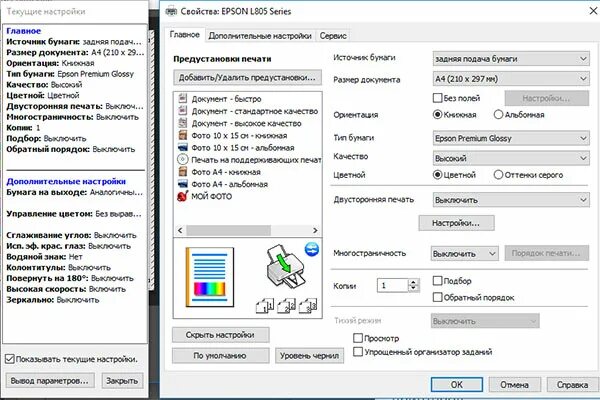Viewport: 600px width, 400px height.
Task: Click the 'Документ - быстро' preset icon
Action: click(183, 98)
